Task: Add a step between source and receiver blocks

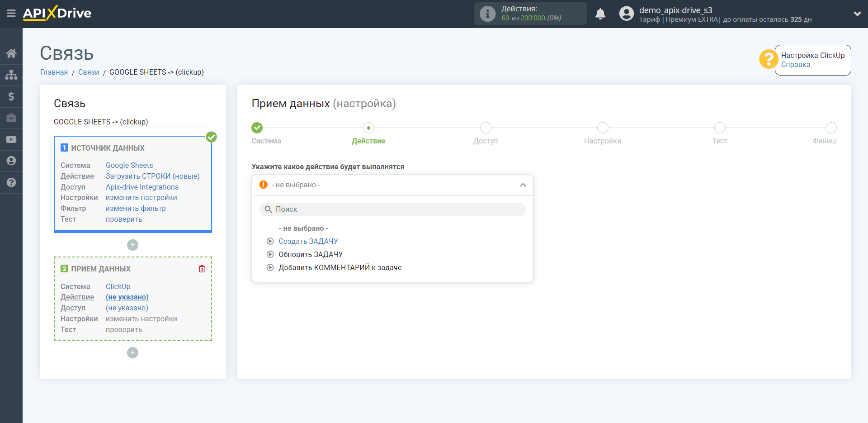Action: (132, 245)
